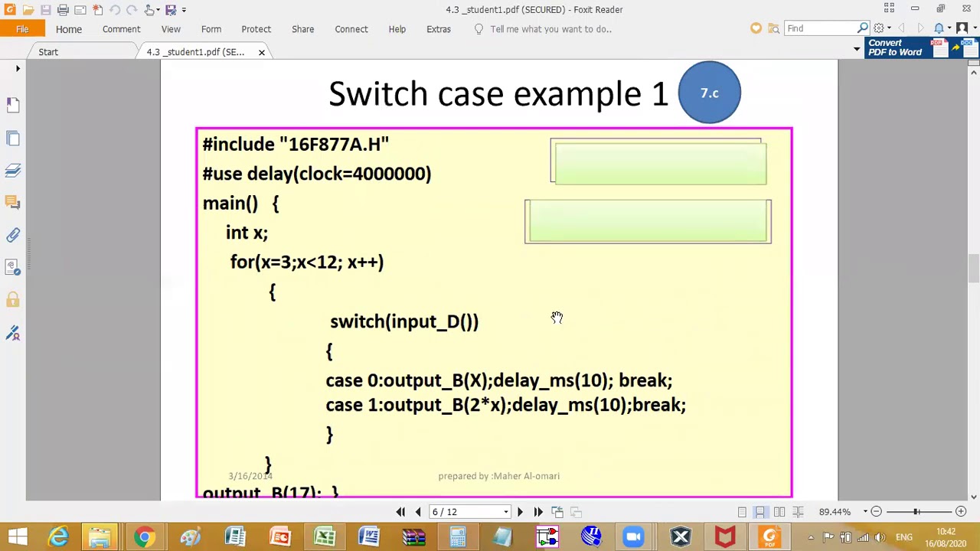Screen dimensions: 980x551
Task: Adjust the zoom slider handle
Action: click(916, 512)
